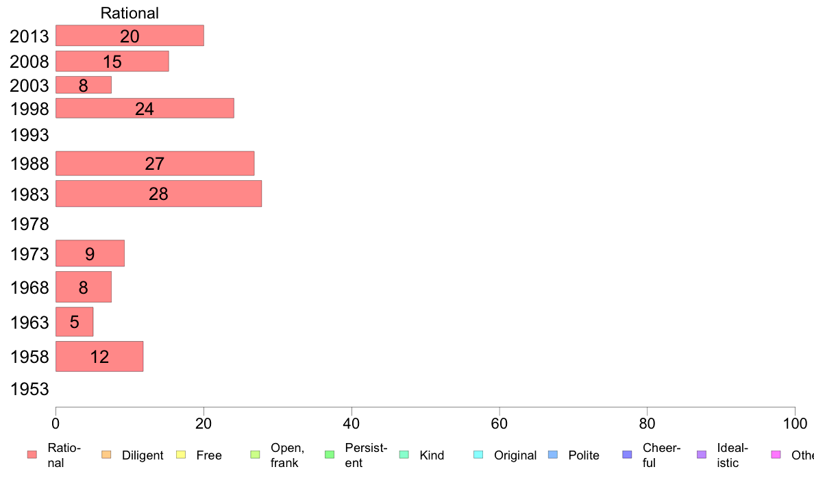Select the Idealistic purple legend swatch

click(702, 455)
